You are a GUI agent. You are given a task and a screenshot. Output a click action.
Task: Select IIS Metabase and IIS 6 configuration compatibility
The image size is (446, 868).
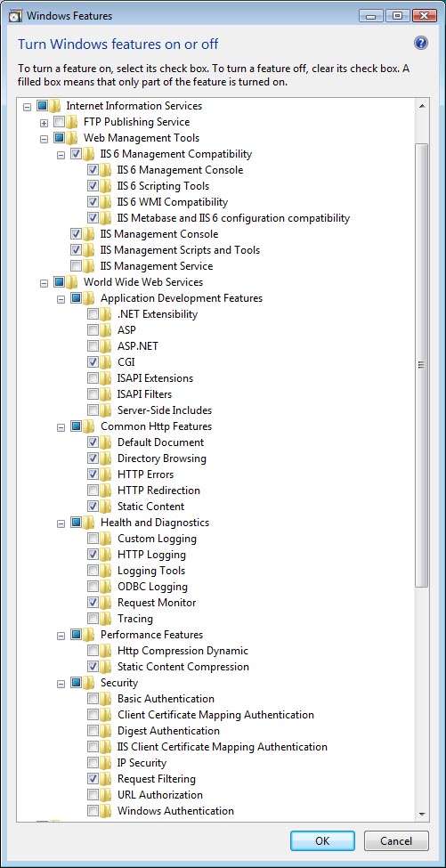point(233,218)
